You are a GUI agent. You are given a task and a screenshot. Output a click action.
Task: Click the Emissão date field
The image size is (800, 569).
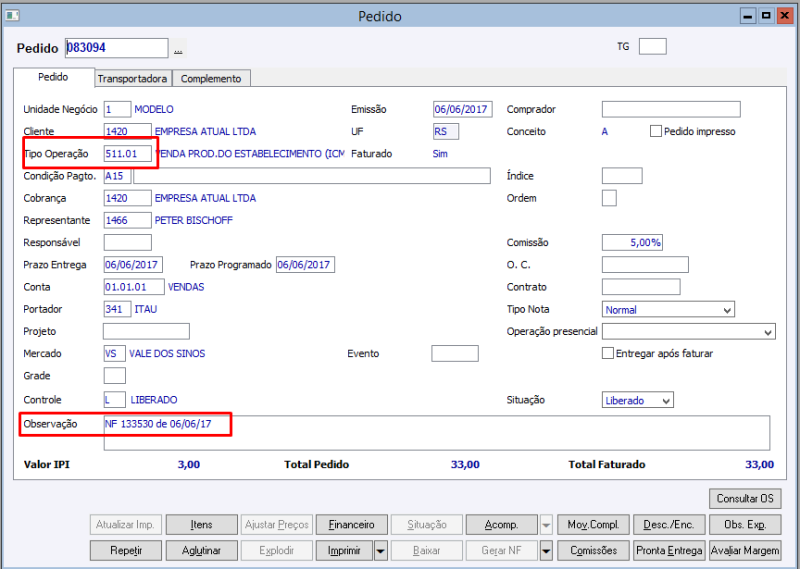coord(463,109)
